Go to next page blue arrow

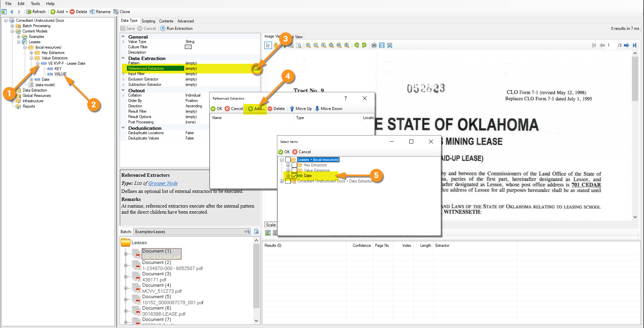(626, 45)
